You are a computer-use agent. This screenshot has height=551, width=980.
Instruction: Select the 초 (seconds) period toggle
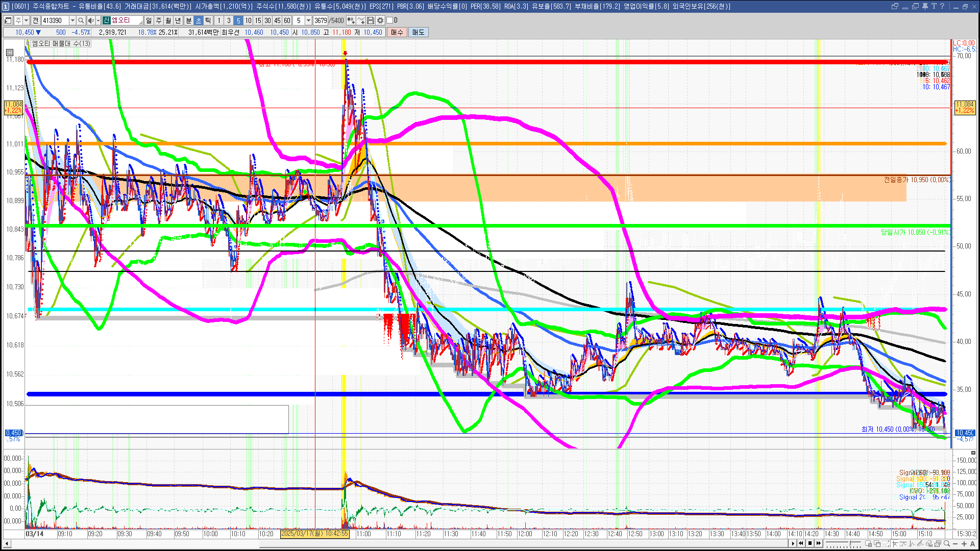click(199, 20)
